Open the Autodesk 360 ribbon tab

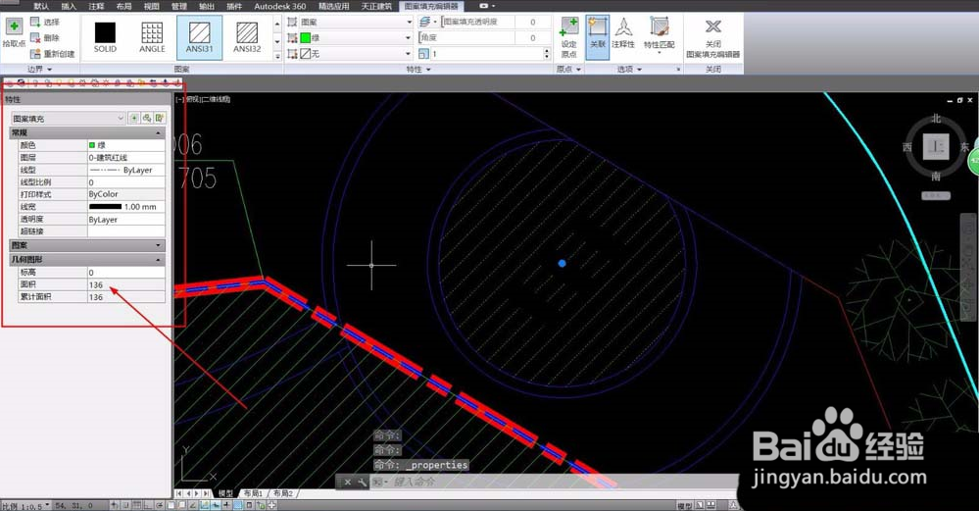pos(280,6)
